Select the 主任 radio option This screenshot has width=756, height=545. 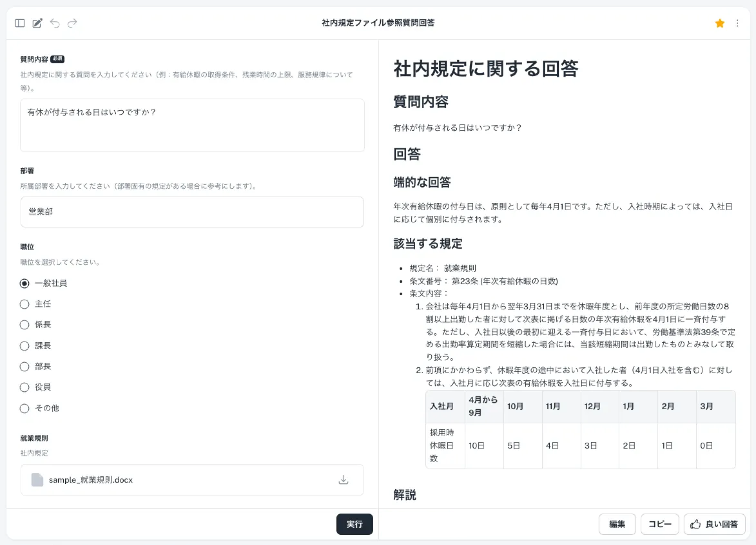click(24, 304)
